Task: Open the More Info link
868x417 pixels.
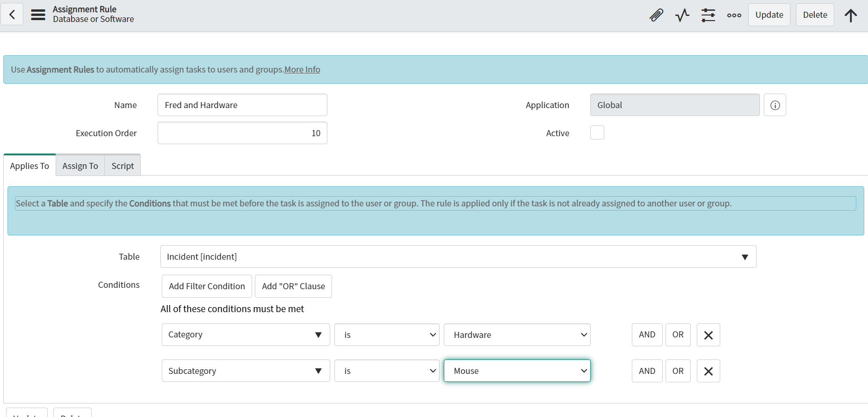Action: pos(302,70)
